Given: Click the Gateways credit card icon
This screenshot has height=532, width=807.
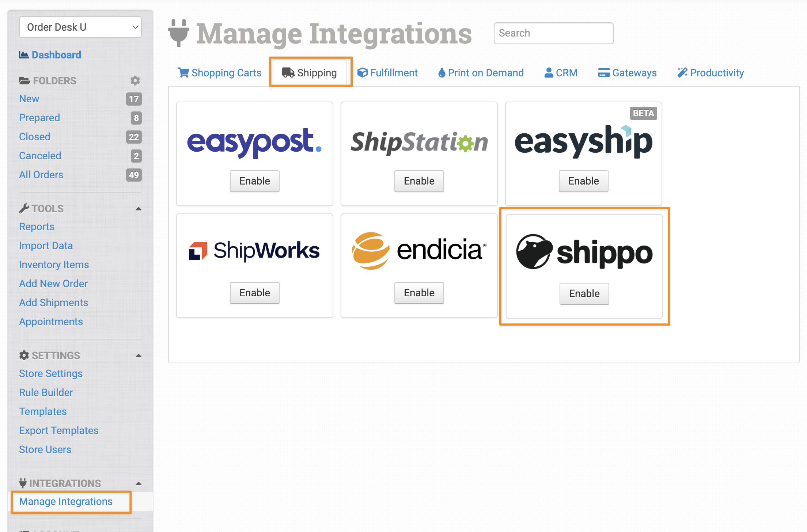Looking at the screenshot, I should click(x=604, y=73).
